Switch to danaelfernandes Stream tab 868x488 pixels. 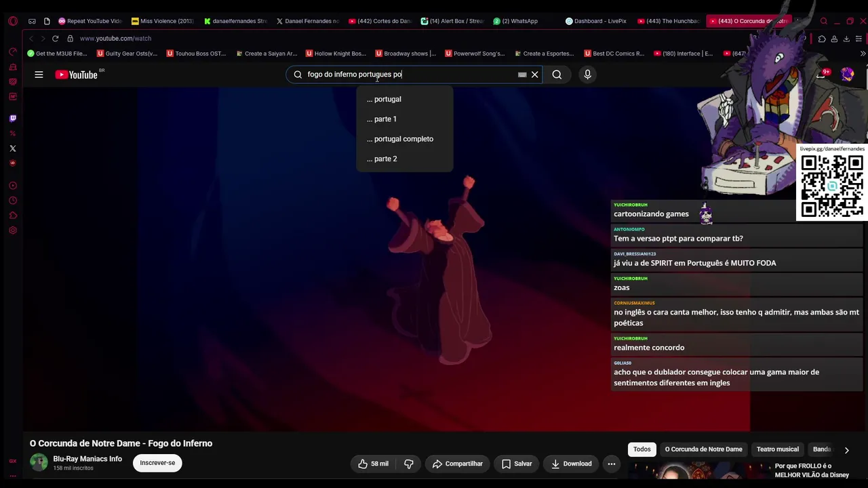[235, 21]
